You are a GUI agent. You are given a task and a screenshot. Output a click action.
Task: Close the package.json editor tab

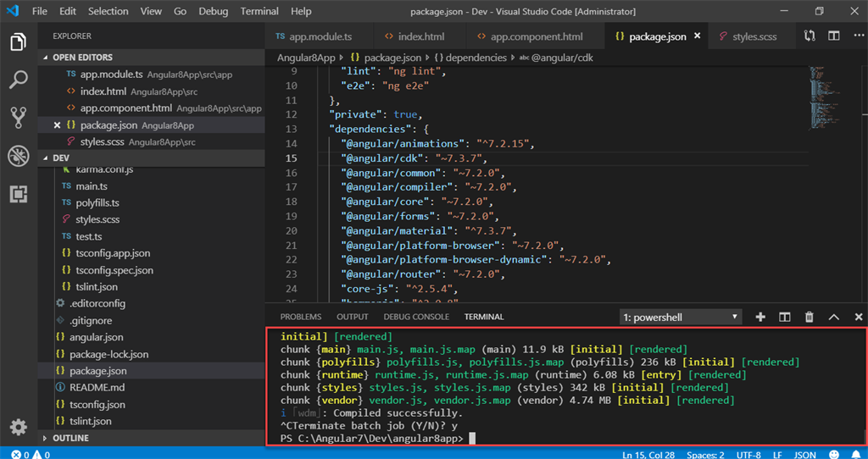[698, 37]
